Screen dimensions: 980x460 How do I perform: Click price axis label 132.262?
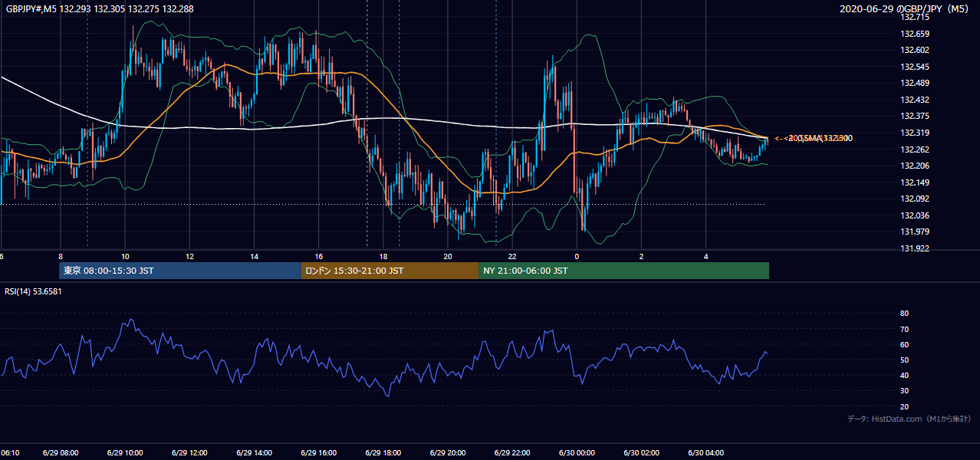pos(914,149)
